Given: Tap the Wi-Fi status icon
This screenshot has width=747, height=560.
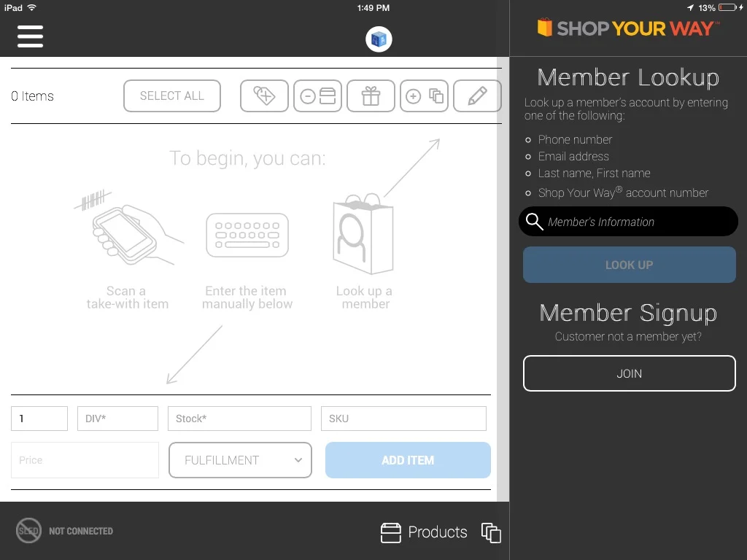Looking at the screenshot, I should [32, 7].
